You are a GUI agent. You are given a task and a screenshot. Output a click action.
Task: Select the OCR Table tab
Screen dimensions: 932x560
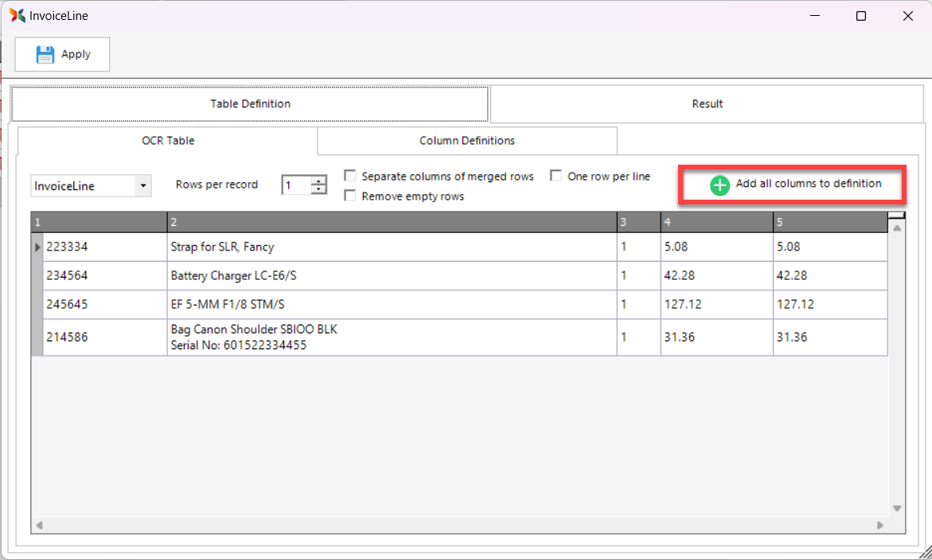pyautogui.click(x=168, y=141)
